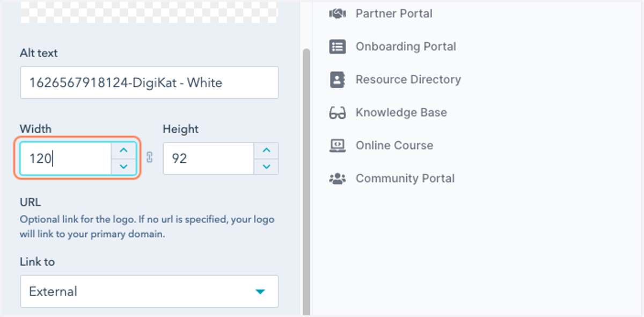Click the 'Link to' label

coord(38,262)
